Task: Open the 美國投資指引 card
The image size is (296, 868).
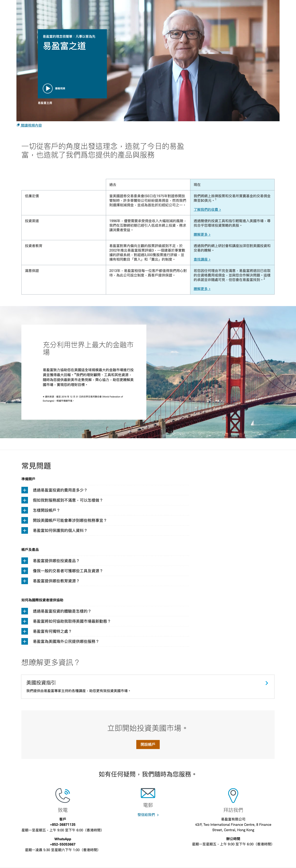Action: pos(148,686)
